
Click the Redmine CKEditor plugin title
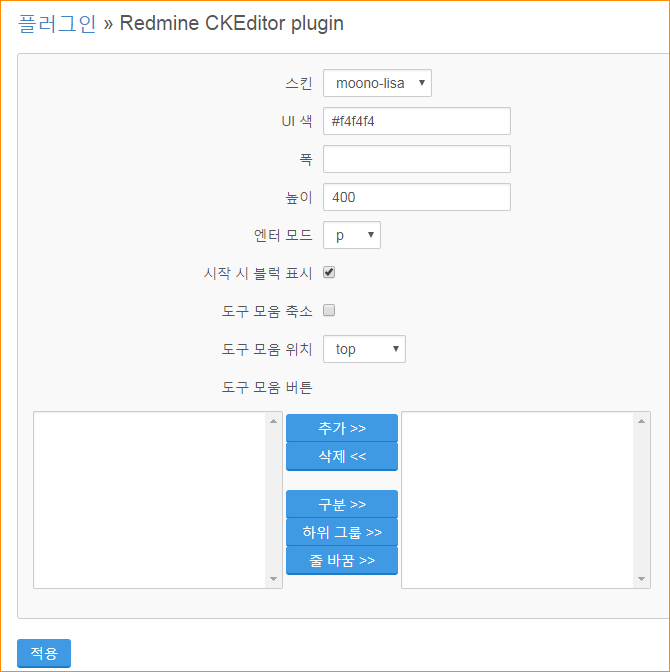tap(231, 24)
